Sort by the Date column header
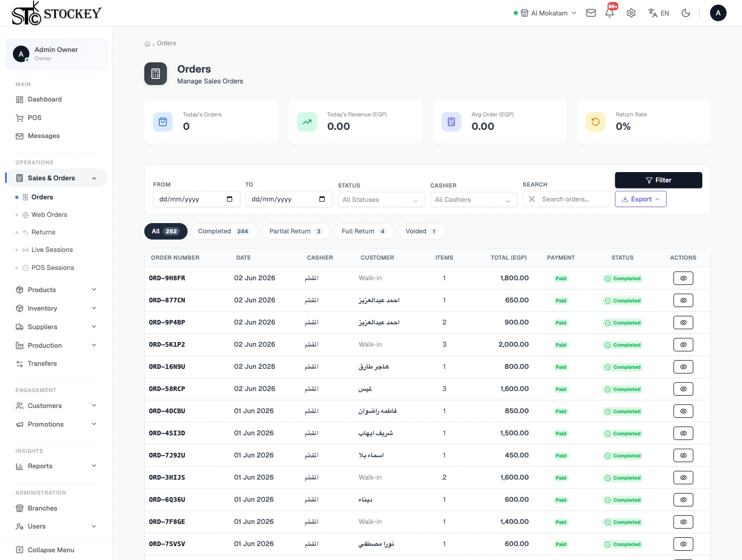742x560 pixels. coord(243,258)
